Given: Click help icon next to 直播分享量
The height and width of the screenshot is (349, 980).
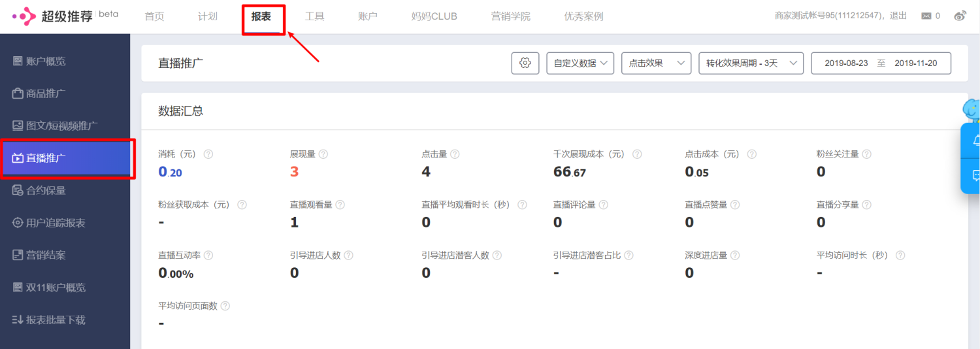Looking at the screenshot, I should pyautogui.click(x=866, y=205).
